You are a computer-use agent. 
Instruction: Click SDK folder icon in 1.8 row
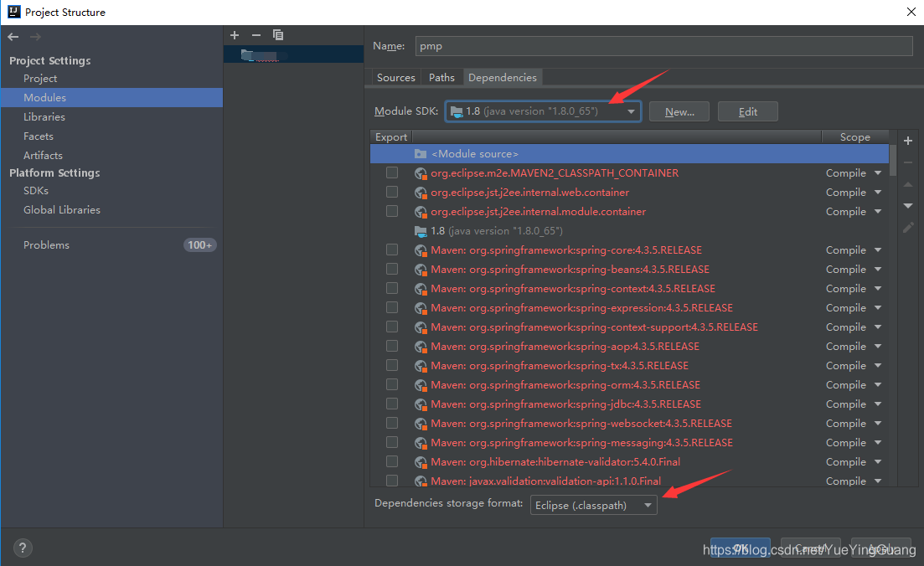pos(421,231)
